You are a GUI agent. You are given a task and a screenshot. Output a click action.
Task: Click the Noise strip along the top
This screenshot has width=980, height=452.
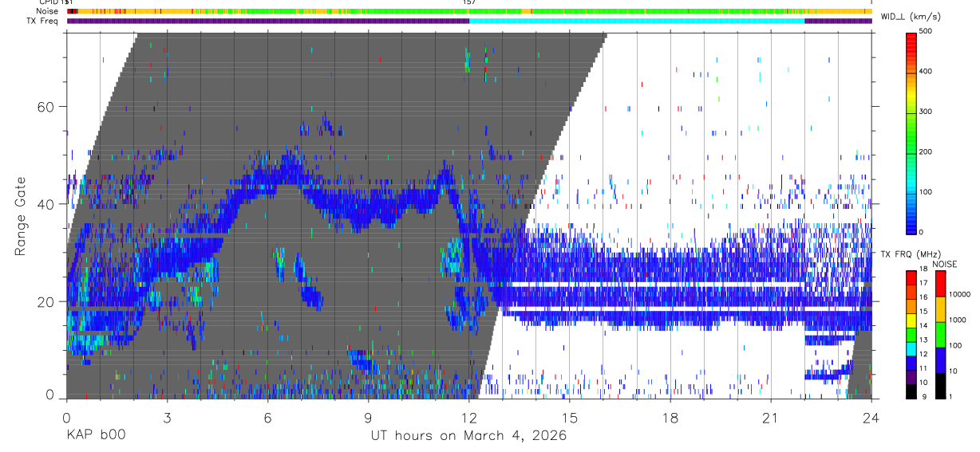(x=469, y=11)
